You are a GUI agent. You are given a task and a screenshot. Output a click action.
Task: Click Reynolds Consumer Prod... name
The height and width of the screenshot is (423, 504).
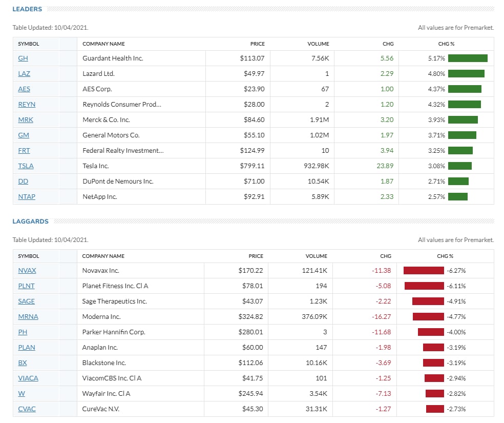tap(122, 105)
